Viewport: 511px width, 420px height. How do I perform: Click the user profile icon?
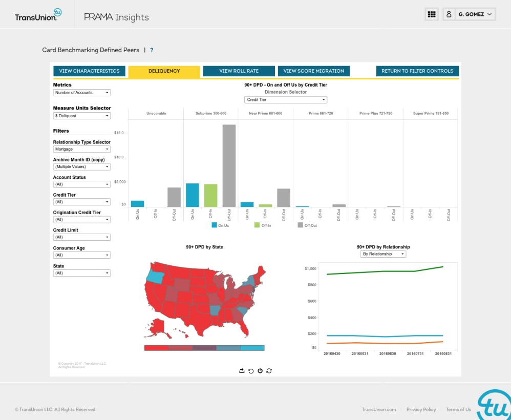(450, 14)
